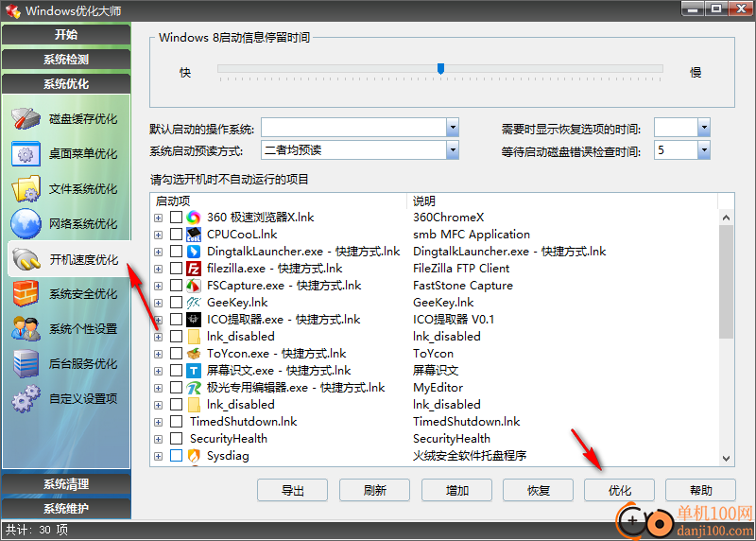Open the 磁盘缓存优化 disk icon
This screenshot has width=756, height=541.
pos(26,119)
